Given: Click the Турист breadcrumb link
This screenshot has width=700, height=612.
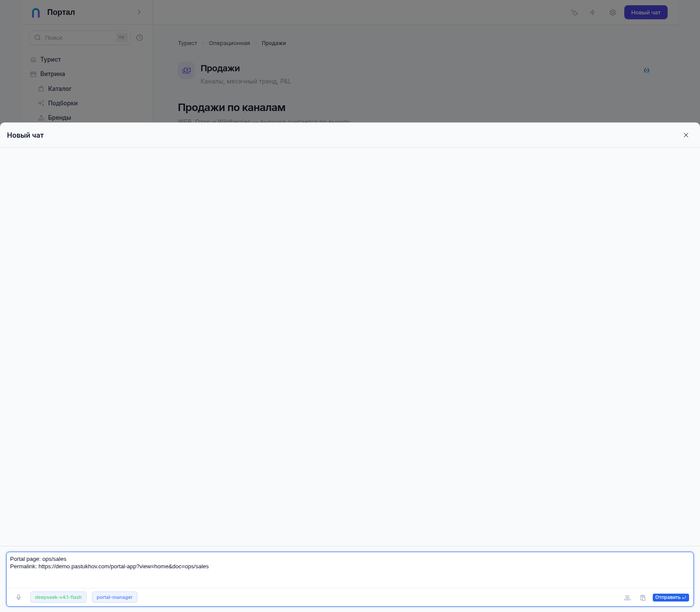Looking at the screenshot, I should pyautogui.click(x=187, y=43).
